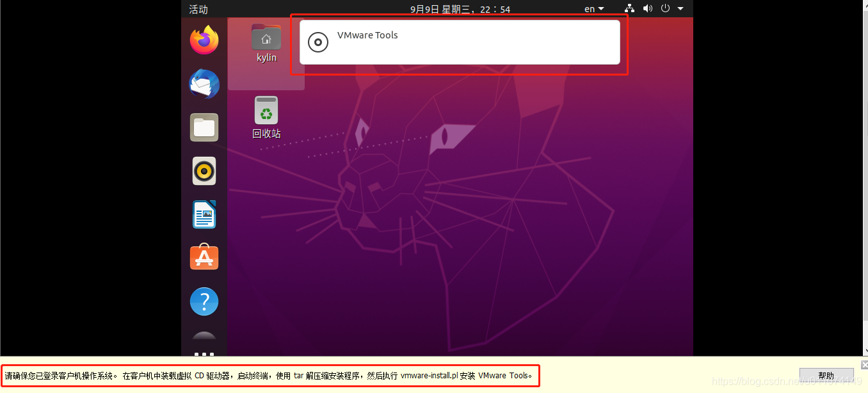The width and height of the screenshot is (868, 393).
Task: Open the clock showing 9月9日 星期三
Action: pos(460,9)
